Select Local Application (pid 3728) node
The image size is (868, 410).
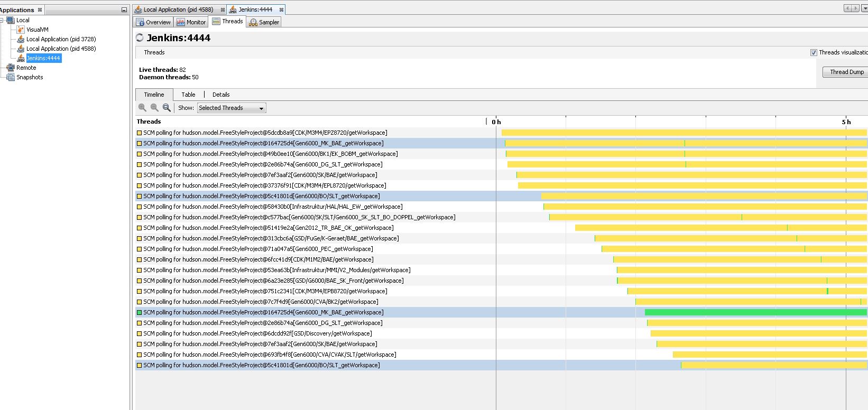click(61, 39)
